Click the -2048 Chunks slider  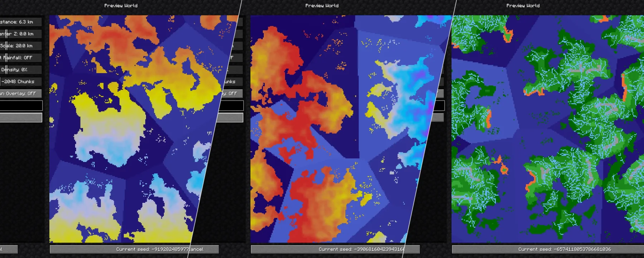[x=21, y=82]
